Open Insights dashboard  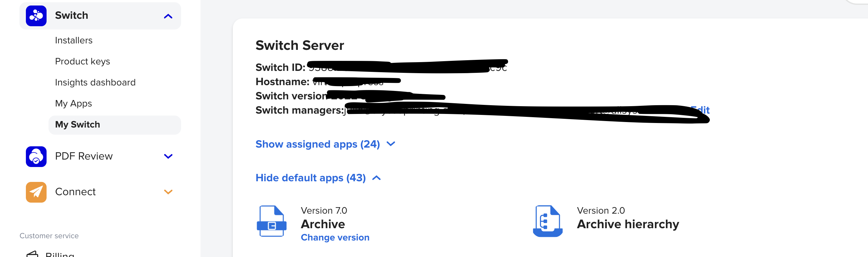tap(95, 82)
